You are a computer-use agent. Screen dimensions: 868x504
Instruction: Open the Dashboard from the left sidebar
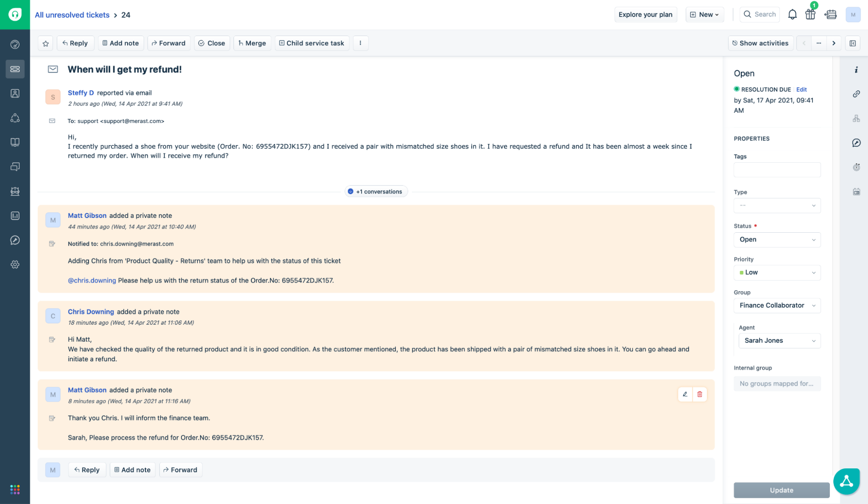15,45
